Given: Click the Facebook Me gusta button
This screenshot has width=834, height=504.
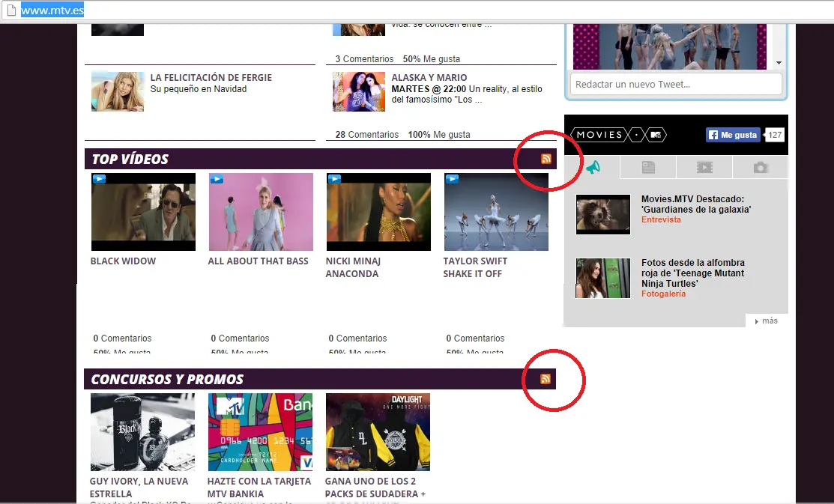Looking at the screenshot, I should (733, 135).
